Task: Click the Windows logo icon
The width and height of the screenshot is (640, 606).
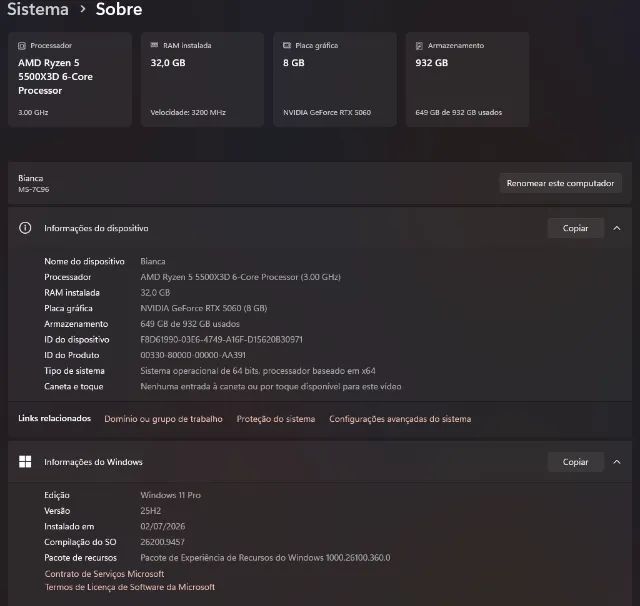Action: [25, 462]
